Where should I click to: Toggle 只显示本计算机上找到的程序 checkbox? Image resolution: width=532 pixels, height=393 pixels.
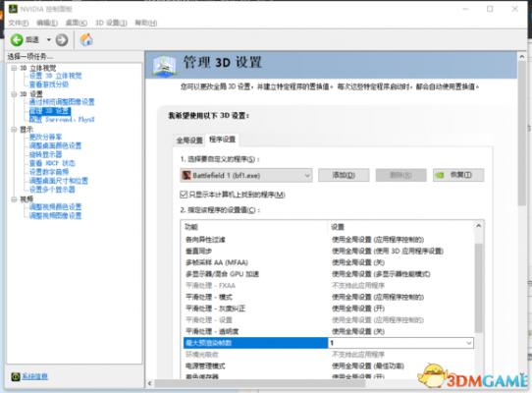tap(184, 195)
